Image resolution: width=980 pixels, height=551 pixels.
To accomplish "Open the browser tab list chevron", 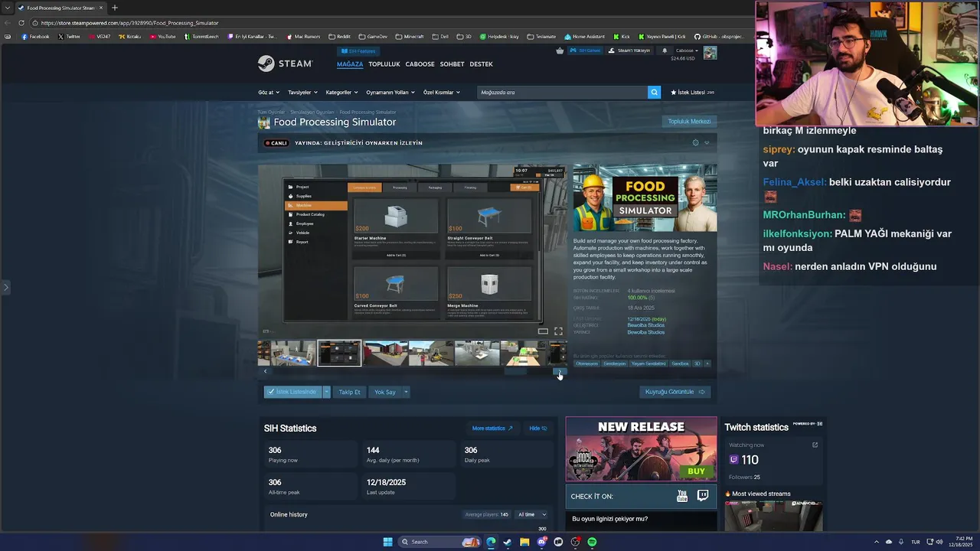I will 8,8.
